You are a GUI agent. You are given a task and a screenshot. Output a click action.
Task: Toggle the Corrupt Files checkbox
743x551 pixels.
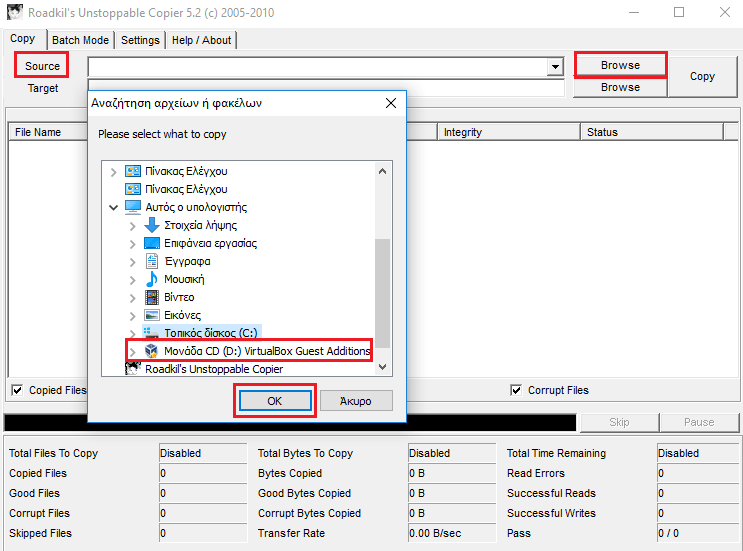(x=516, y=390)
